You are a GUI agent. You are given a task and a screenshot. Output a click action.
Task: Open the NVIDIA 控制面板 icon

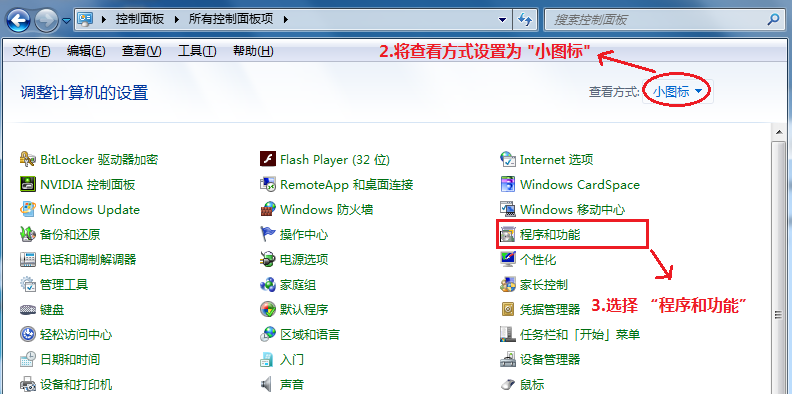28,184
